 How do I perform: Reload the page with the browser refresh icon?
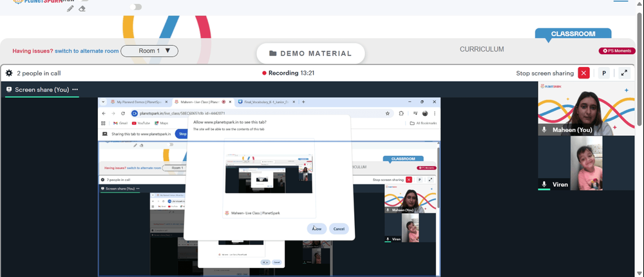pos(123,113)
